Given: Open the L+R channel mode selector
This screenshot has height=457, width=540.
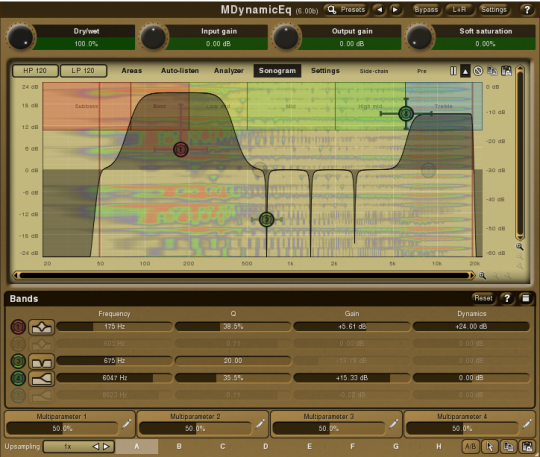Looking at the screenshot, I should click(459, 10).
